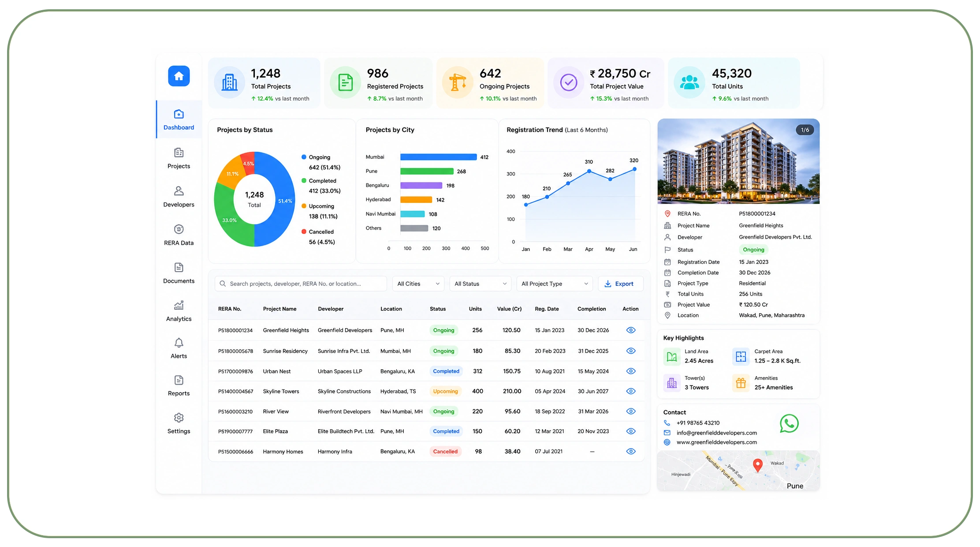Viewport: 980px width, 547px height.
Task: Click the phone icon in Contact
Action: [667, 423]
